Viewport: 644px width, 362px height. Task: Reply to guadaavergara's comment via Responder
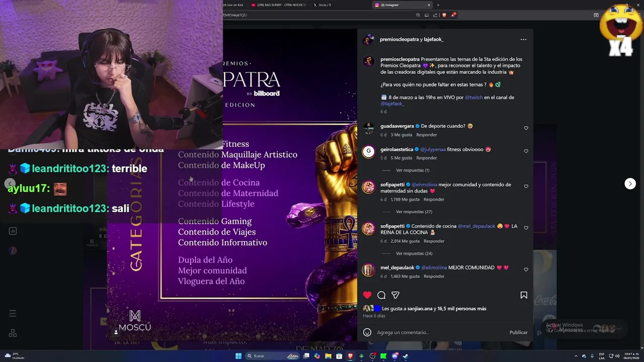point(427,135)
